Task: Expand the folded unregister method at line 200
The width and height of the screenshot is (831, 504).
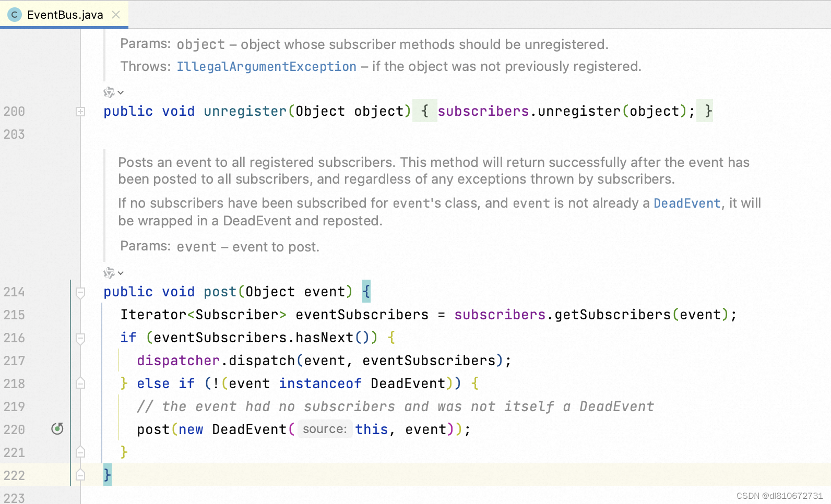Action: click(x=80, y=111)
